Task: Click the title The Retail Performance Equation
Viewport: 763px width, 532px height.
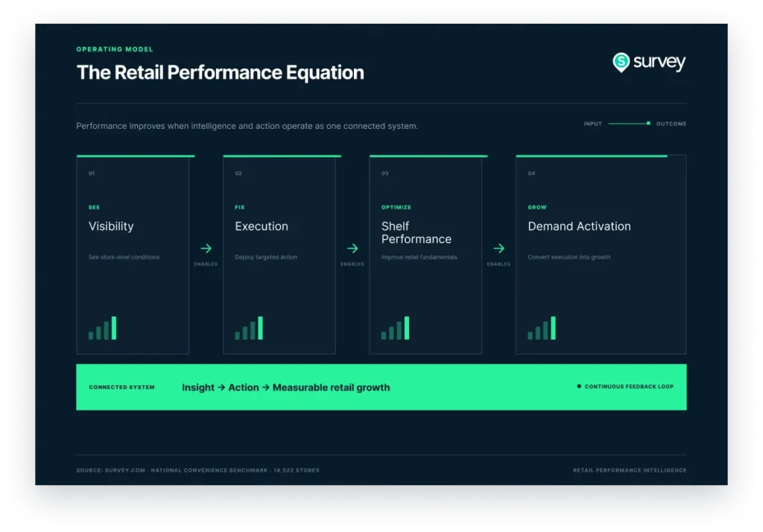Action: (x=220, y=72)
